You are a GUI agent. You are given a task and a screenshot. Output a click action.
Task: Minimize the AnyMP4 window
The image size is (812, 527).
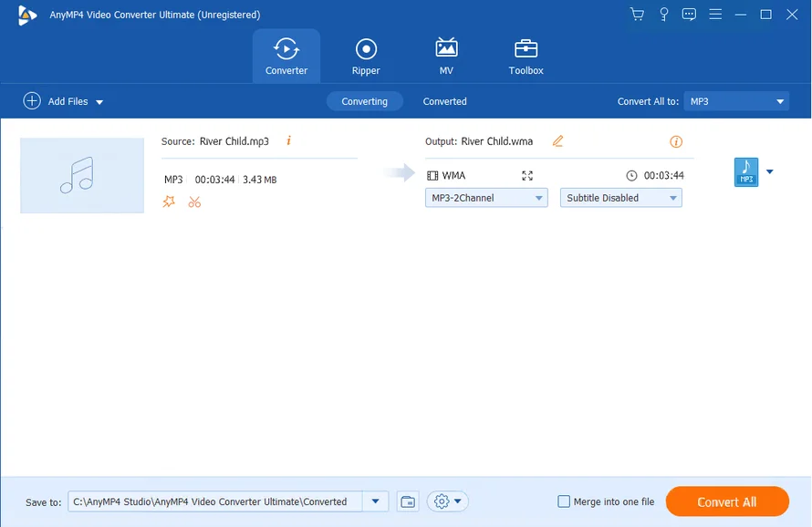coord(741,15)
